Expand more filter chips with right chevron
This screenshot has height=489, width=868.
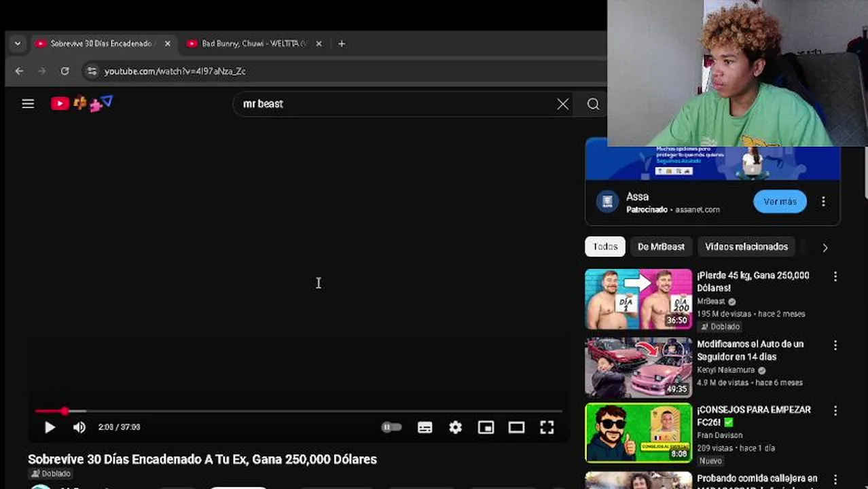click(x=825, y=247)
